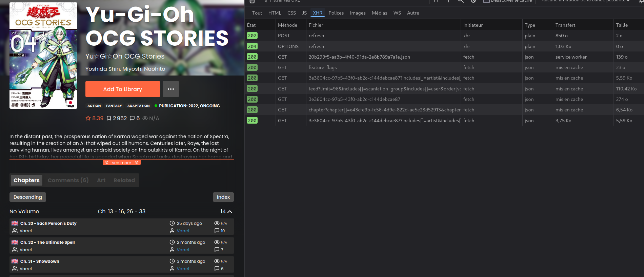Click the clock icon next to 25 days ago

pyautogui.click(x=172, y=223)
